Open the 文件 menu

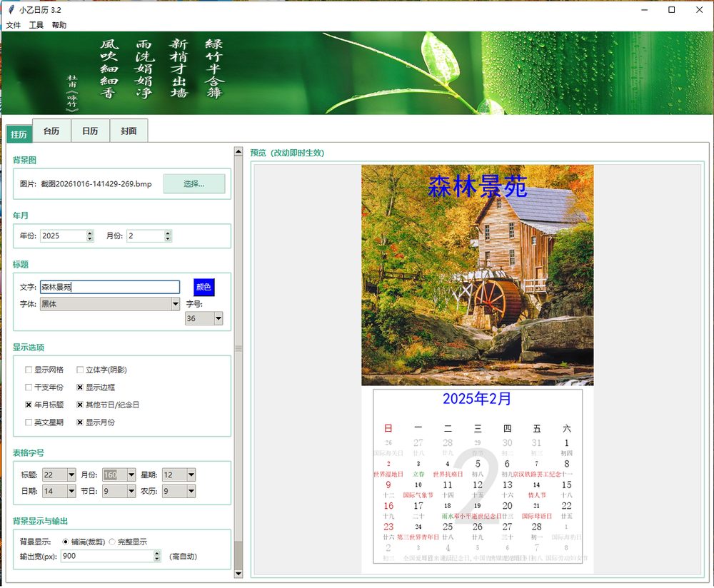(13, 25)
